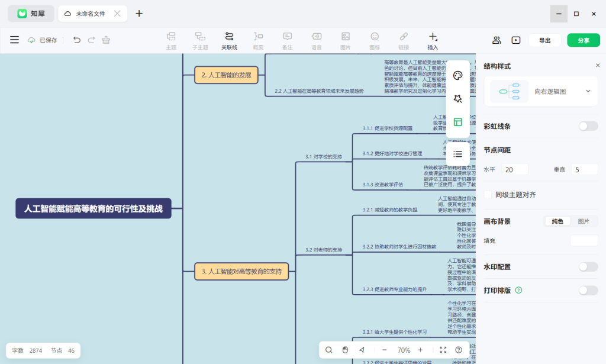This screenshot has width=606, height=364.
Task: Select node 3. 人工智能对高等教育的支持
Action: (241, 271)
